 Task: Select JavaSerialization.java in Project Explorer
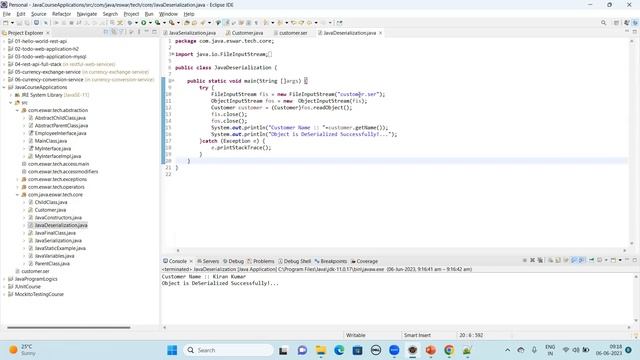point(58,241)
